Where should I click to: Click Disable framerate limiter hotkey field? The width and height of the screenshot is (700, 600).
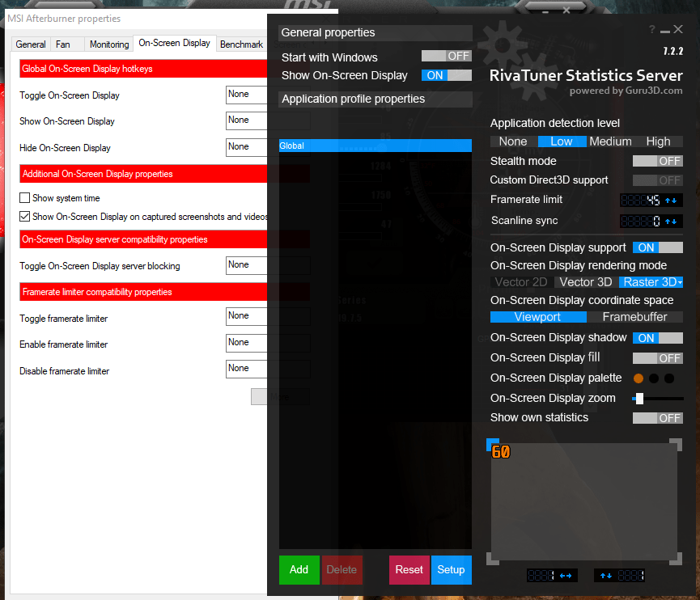pyautogui.click(x=268, y=369)
